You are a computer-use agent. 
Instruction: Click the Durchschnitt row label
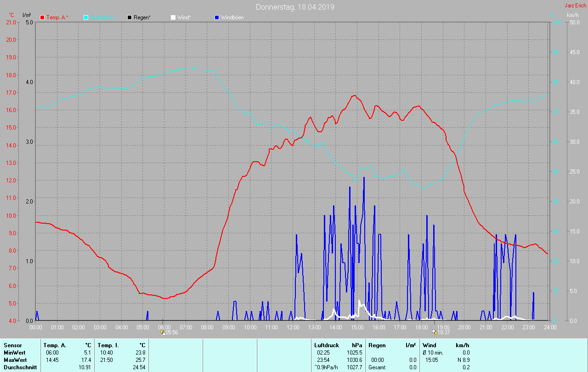[20, 367]
